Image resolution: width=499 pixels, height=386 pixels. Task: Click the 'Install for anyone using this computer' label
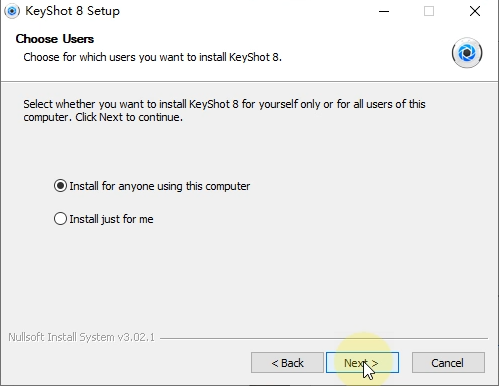(x=160, y=186)
